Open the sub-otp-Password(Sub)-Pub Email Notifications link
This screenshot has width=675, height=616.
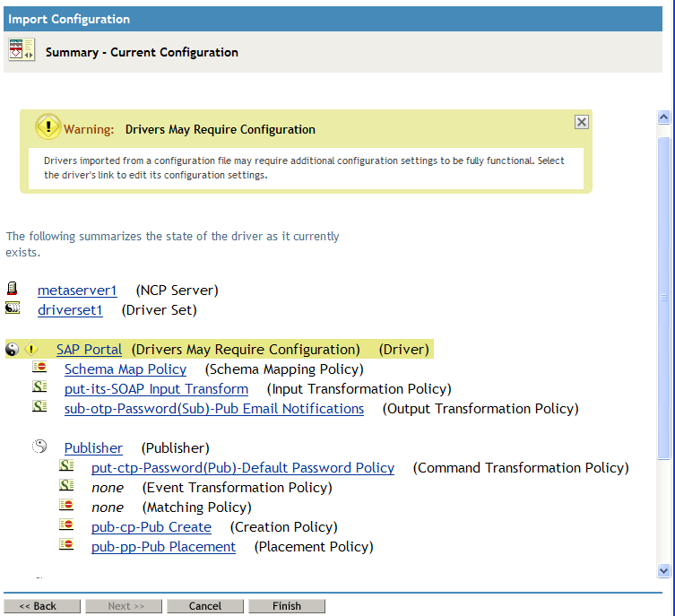tap(214, 409)
